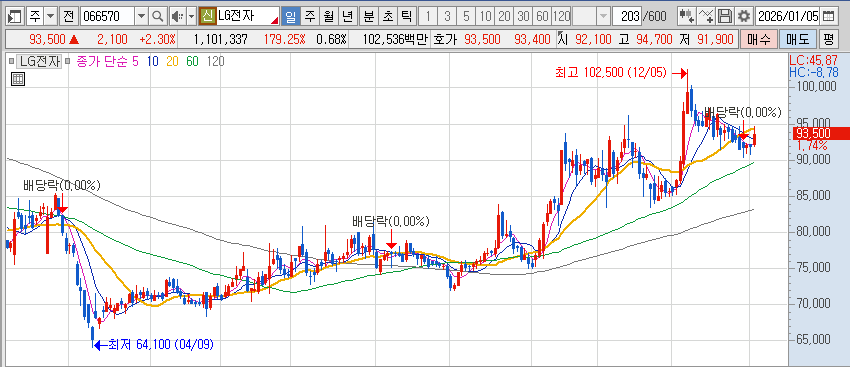Viewport: 850px width, 367px height.
Task: Click the up-triangle price direction icon
Action: click(73, 39)
